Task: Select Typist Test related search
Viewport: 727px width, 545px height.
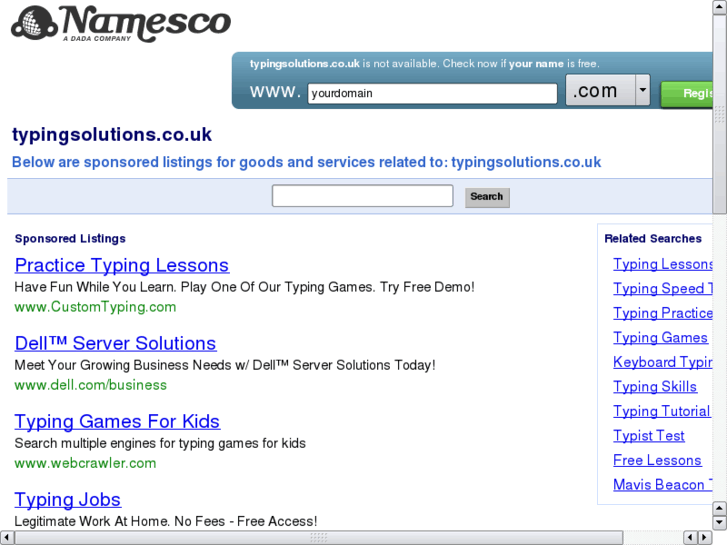Action: pyautogui.click(x=649, y=436)
